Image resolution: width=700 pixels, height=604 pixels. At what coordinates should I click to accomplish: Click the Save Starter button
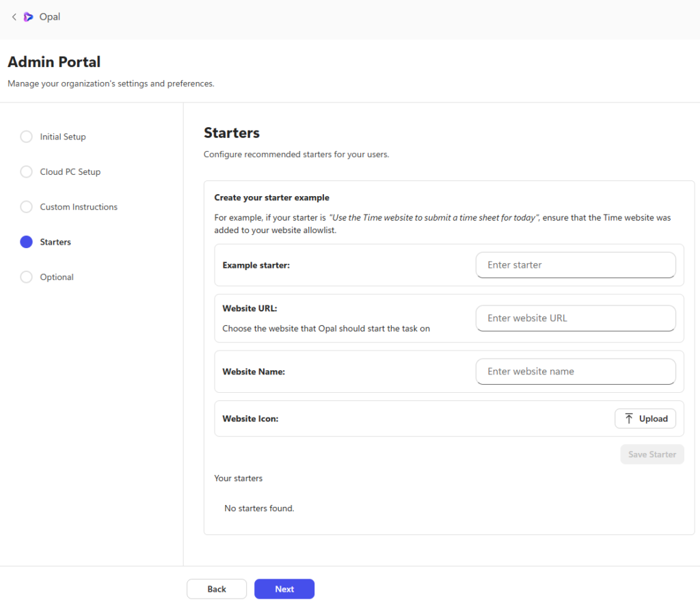651,454
